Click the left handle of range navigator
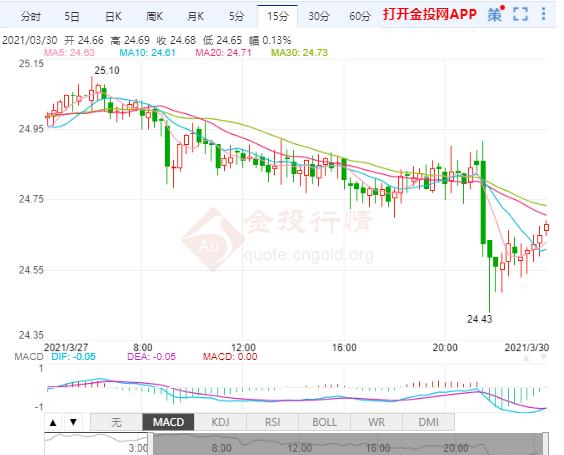564x455 pixels. point(150,444)
